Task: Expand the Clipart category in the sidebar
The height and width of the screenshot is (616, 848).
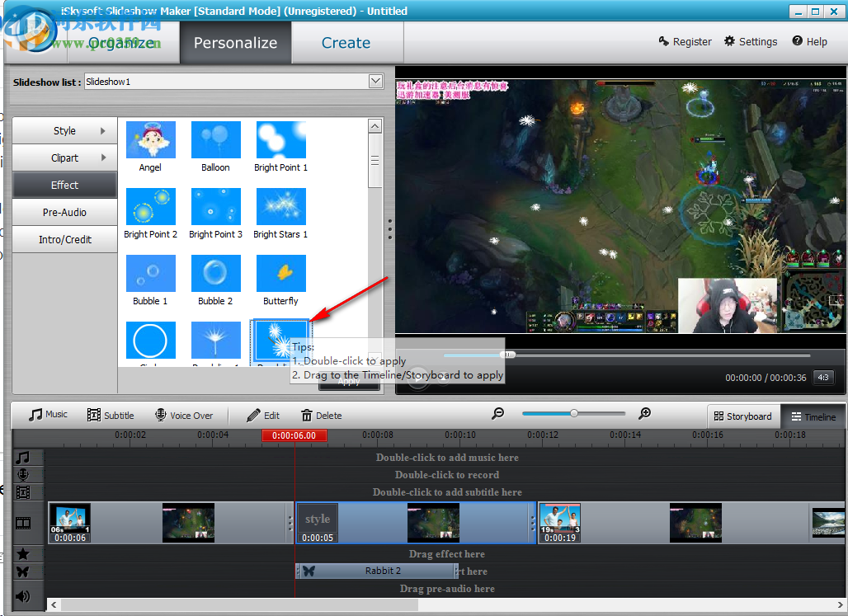Action: pyautogui.click(x=64, y=158)
